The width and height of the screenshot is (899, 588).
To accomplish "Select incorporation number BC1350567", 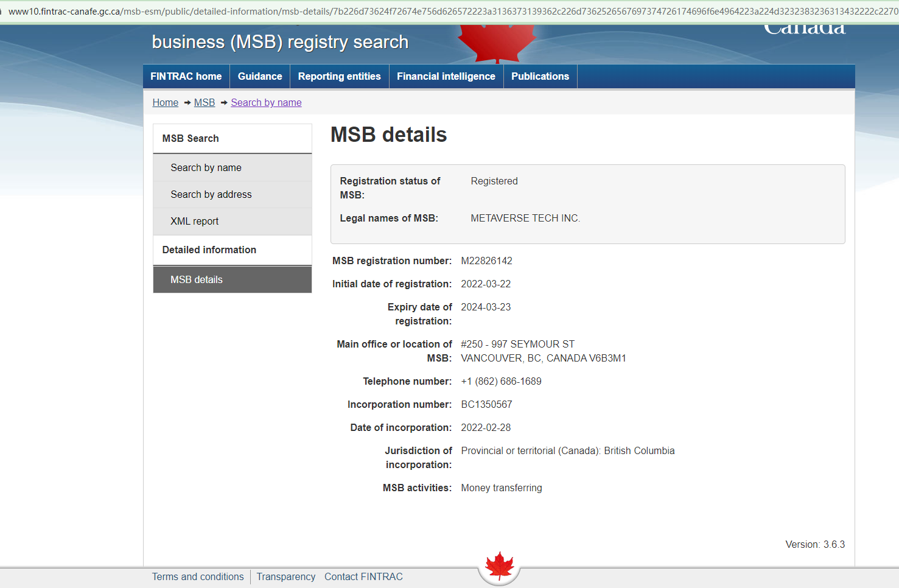I will point(486,405).
